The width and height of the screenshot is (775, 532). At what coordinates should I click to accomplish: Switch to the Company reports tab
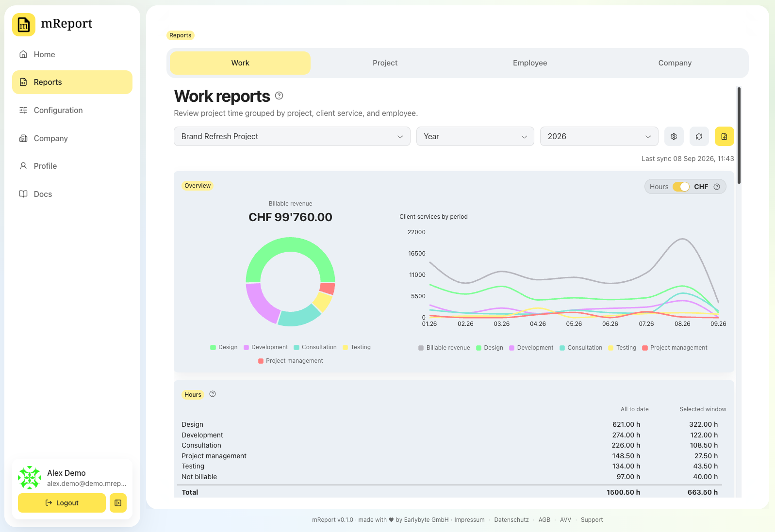pos(675,63)
